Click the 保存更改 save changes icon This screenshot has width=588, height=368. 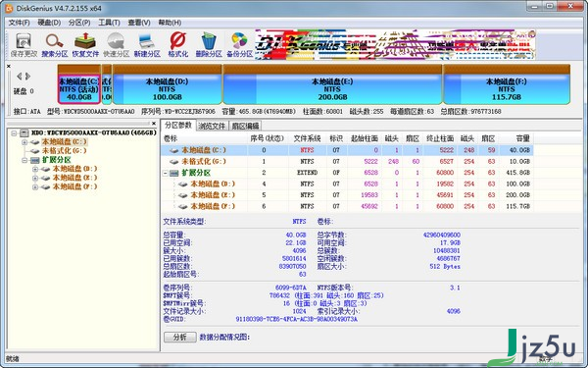(24, 45)
